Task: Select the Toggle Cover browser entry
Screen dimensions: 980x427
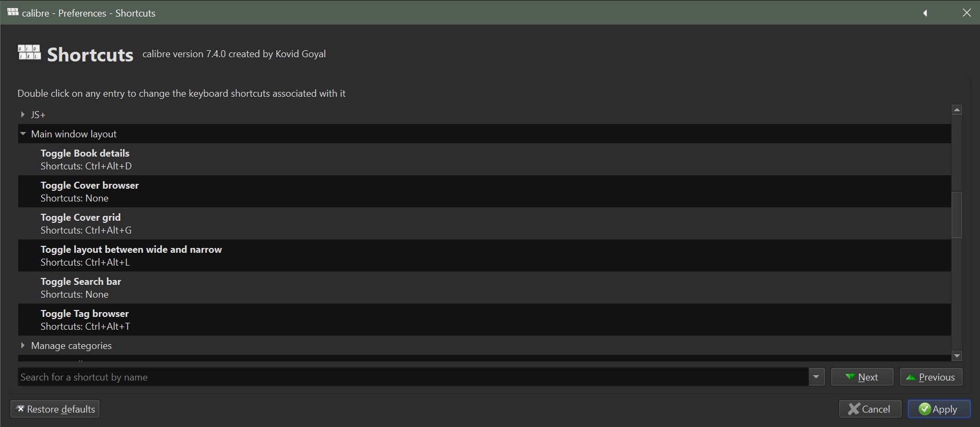Action: point(484,191)
